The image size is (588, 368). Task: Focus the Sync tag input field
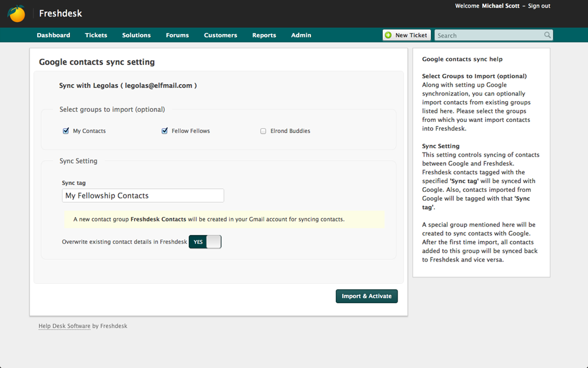pyautogui.click(x=143, y=195)
